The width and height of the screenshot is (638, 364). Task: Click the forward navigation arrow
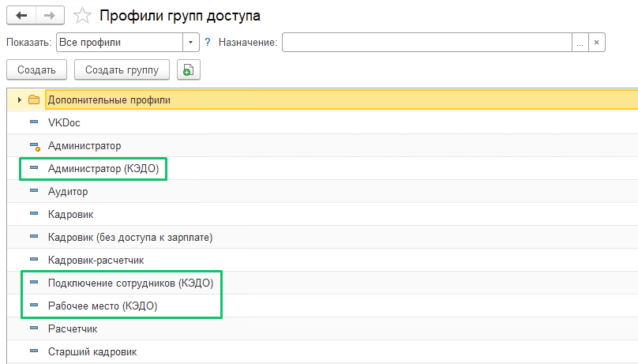coord(50,16)
